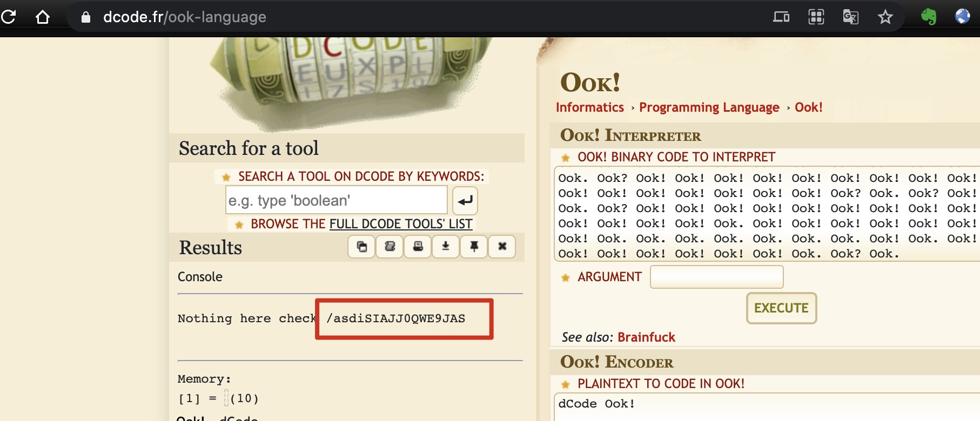
Task: Click the blue globe extension icon
Action: click(963, 16)
